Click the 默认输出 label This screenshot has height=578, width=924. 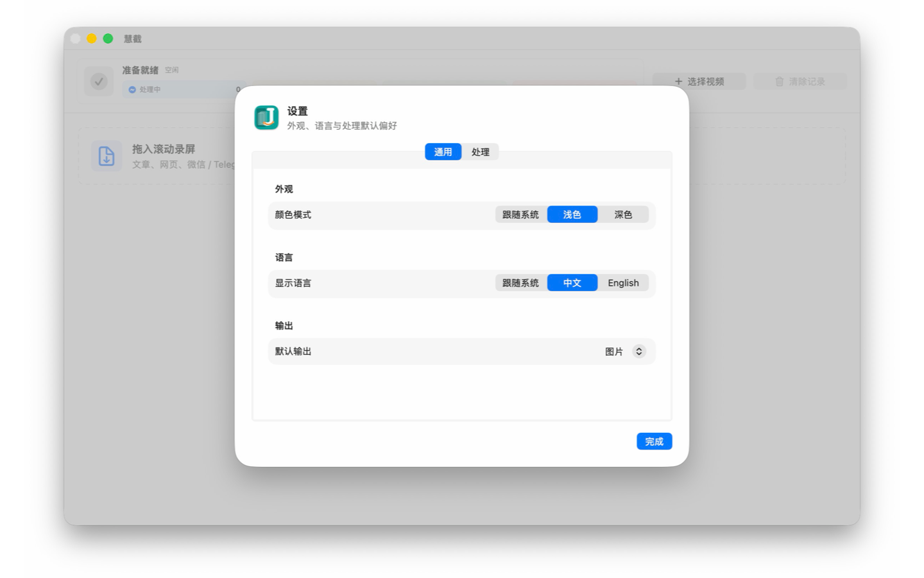click(293, 351)
